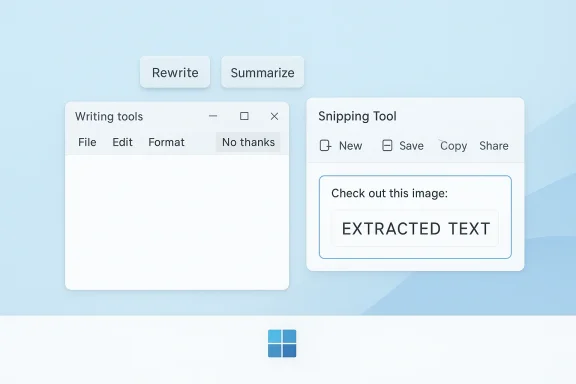Close the Writing tools window
This screenshot has width=576, height=384.
[274, 116]
